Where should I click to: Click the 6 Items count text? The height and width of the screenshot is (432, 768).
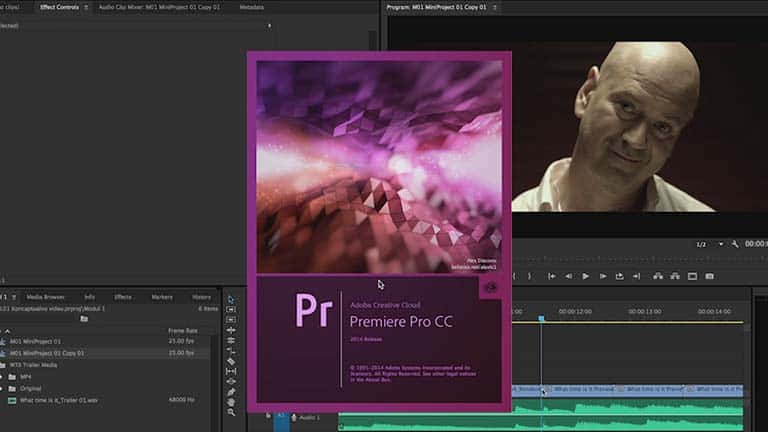208,309
